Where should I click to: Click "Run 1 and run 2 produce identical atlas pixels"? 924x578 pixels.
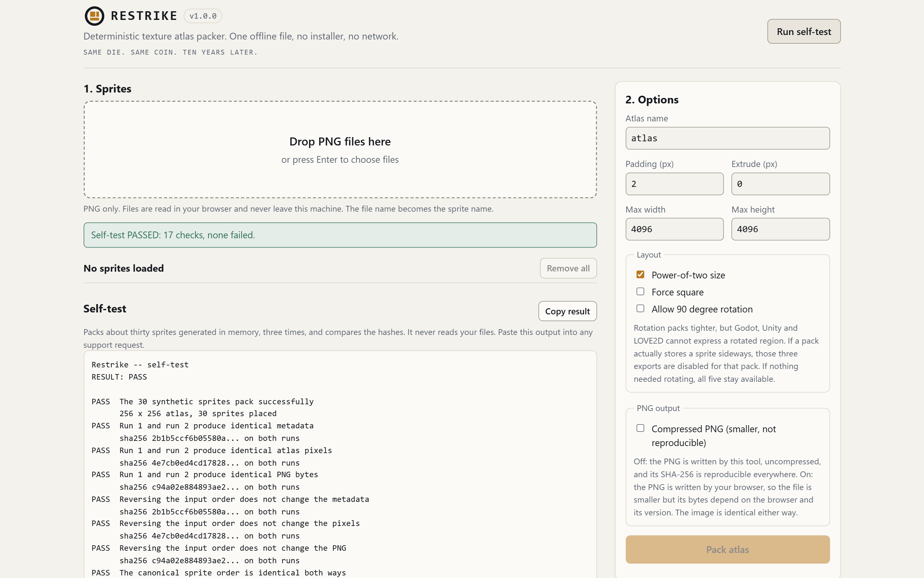coord(226,450)
